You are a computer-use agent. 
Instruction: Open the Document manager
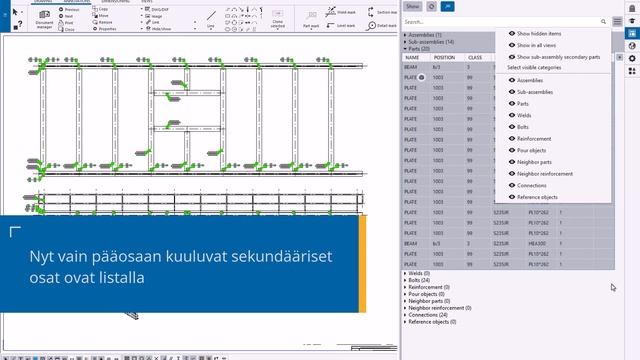pos(44,19)
